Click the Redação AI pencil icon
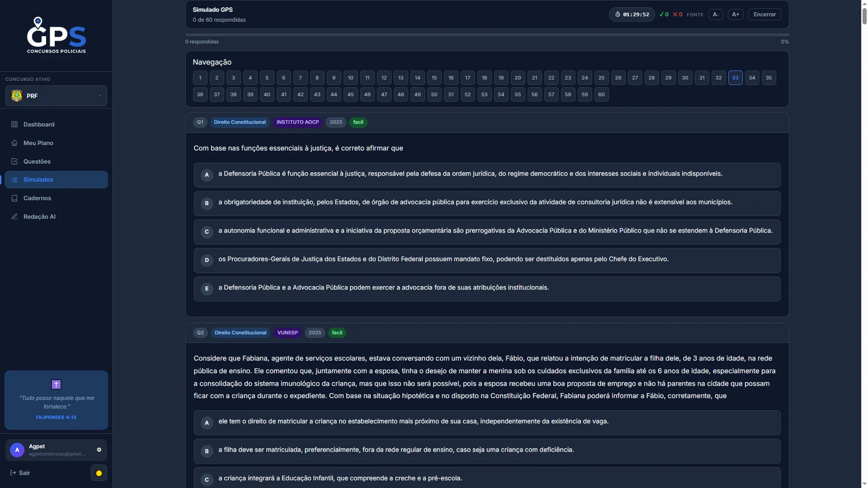The height and width of the screenshot is (488, 868). coord(15,216)
